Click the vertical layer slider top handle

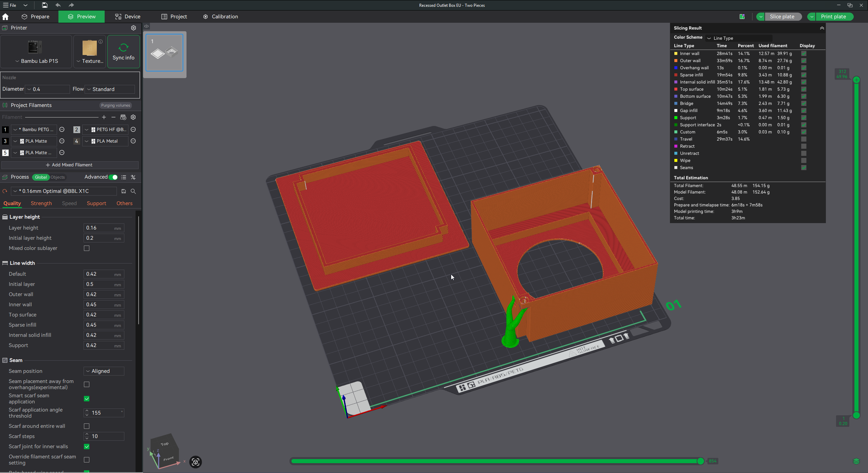click(856, 80)
